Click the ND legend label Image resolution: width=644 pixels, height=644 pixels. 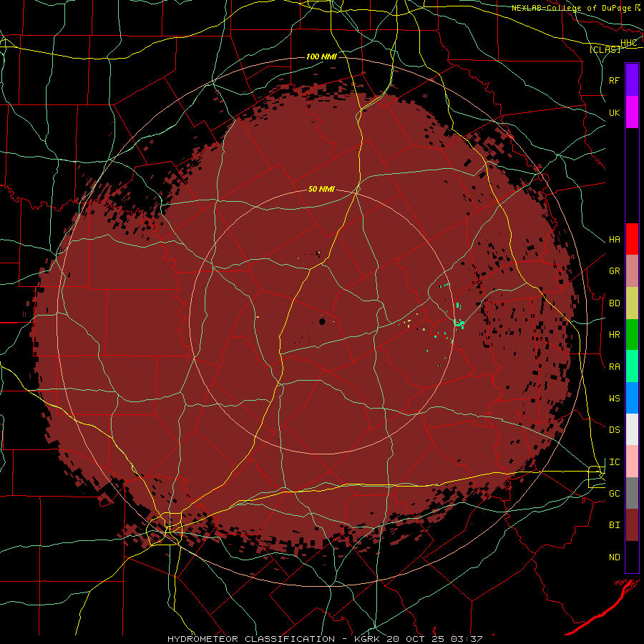click(x=614, y=557)
